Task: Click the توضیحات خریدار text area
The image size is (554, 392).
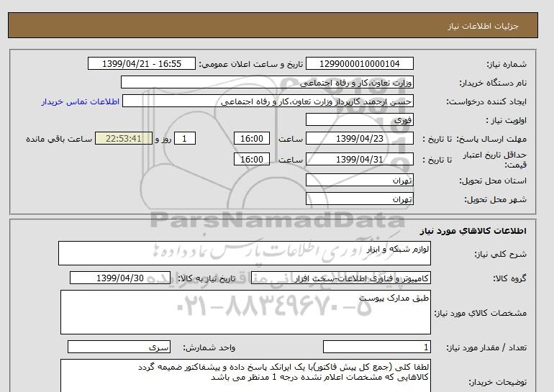Action: tap(245, 375)
